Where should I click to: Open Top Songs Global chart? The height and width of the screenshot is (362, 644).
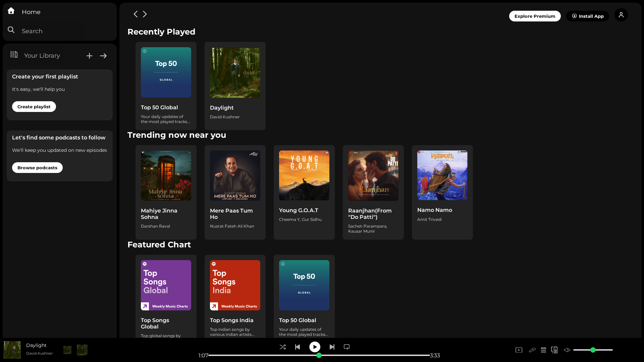(166, 296)
